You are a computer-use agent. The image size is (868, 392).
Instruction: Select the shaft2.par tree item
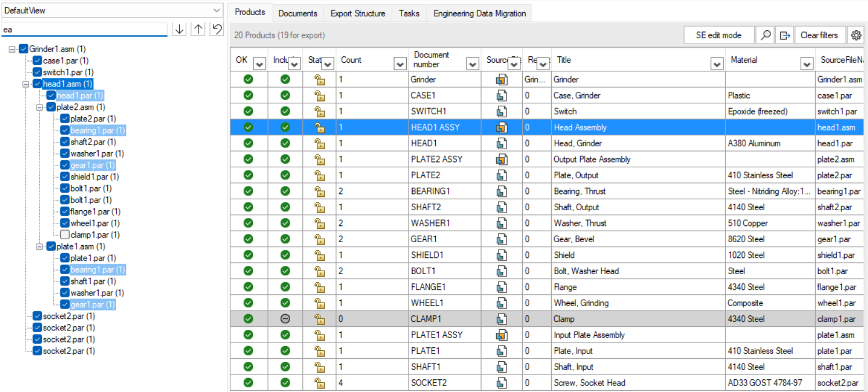93,142
